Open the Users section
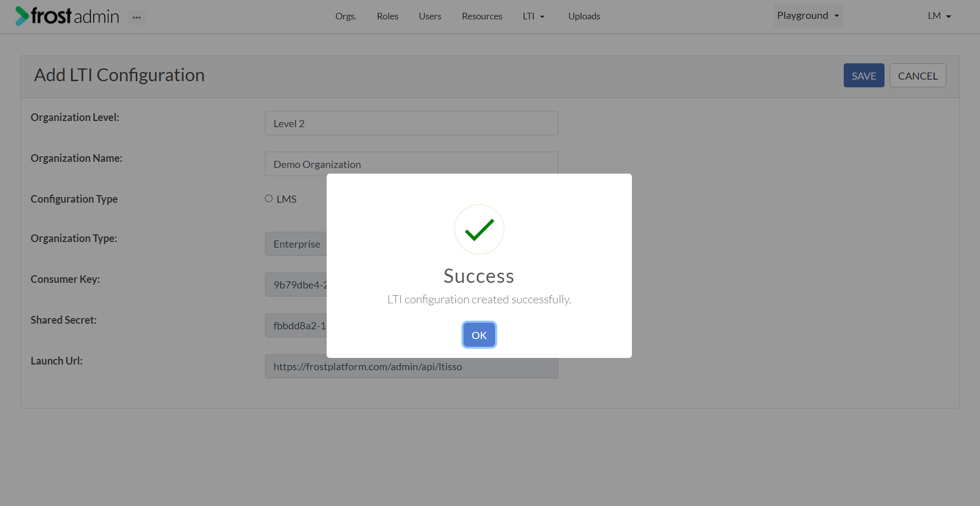The width and height of the screenshot is (980, 506). 429,16
